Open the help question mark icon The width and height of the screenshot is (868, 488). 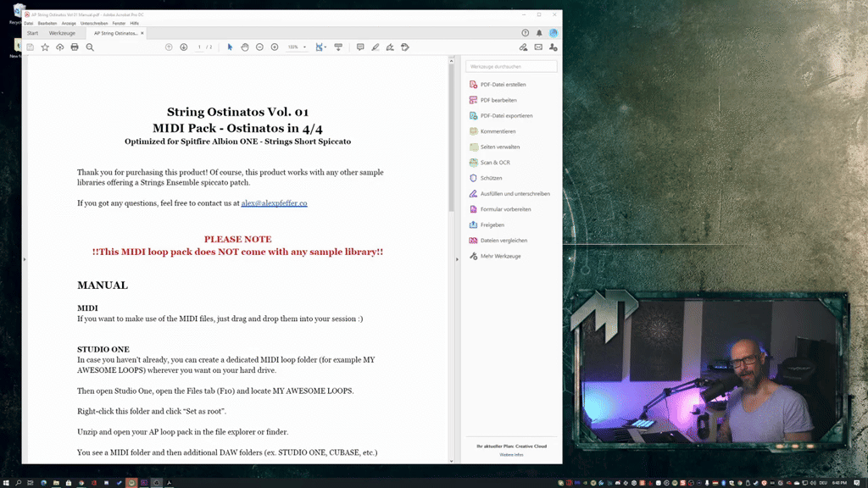(x=526, y=33)
